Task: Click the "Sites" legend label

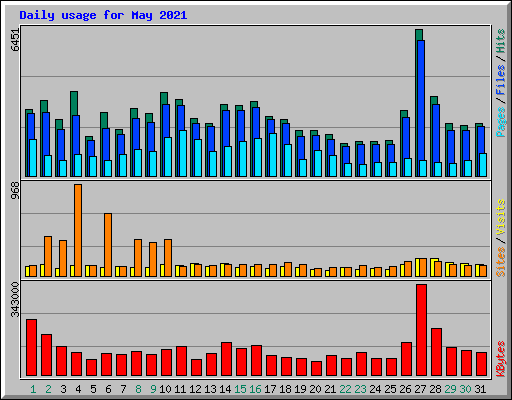Action: [x=500, y=262]
